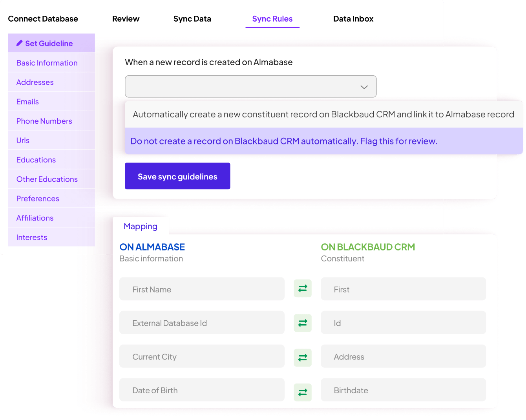Click the Blackbaud 'Id' field
The width and height of the screenshot is (526, 420).
click(x=403, y=323)
